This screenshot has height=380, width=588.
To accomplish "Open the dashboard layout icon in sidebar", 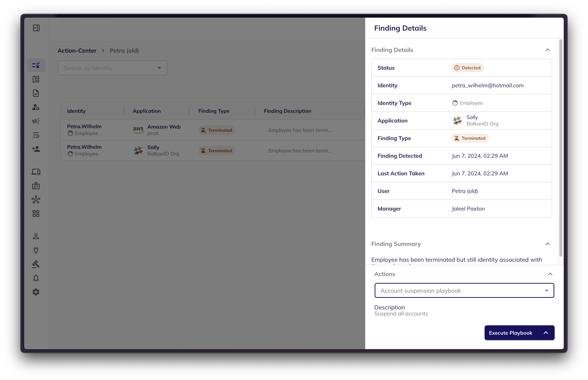I will (x=36, y=79).
